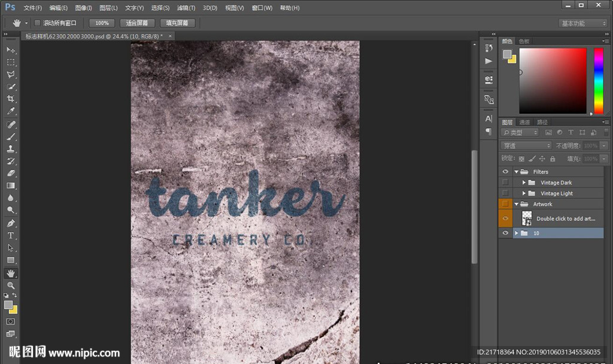This screenshot has height=364, width=613.
Task: Select the Move tool
Action: (x=11, y=50)
